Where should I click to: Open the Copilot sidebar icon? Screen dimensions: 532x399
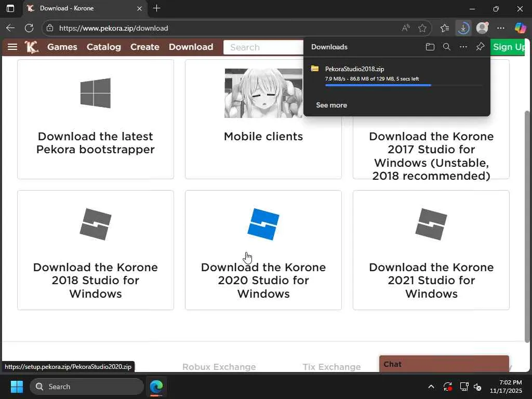coord(520,28)
